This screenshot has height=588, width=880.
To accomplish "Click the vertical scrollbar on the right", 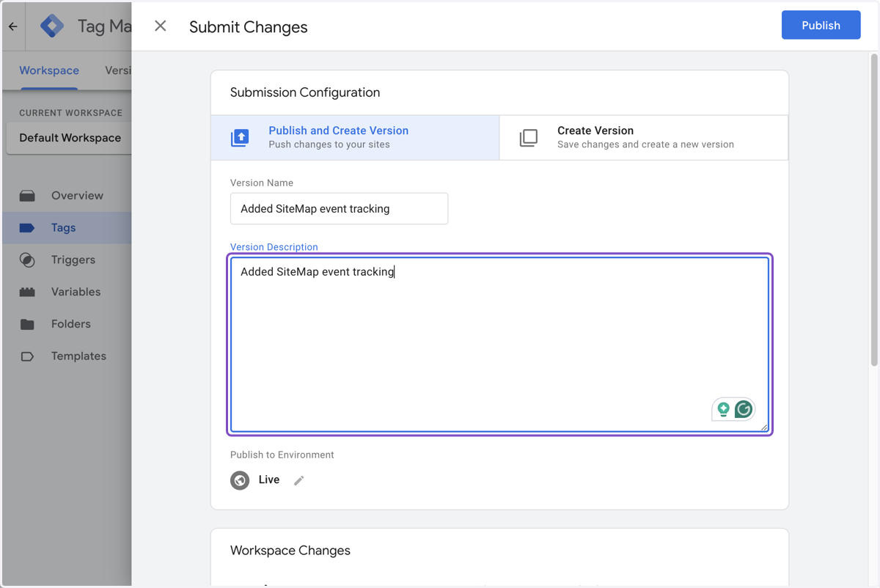I will 873,209.
